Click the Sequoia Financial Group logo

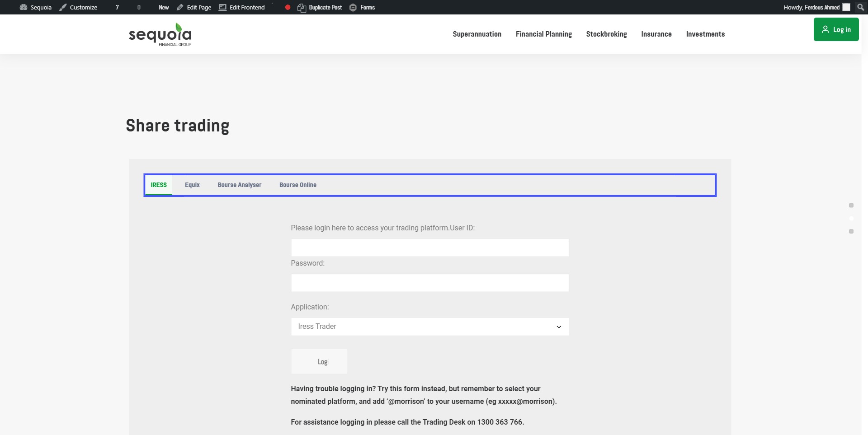coord(160,34)
